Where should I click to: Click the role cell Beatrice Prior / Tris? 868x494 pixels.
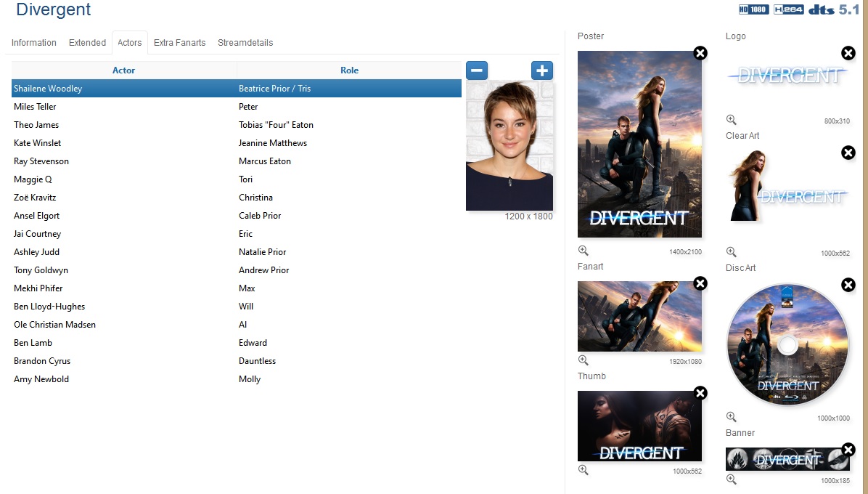(x=274, y=89)
